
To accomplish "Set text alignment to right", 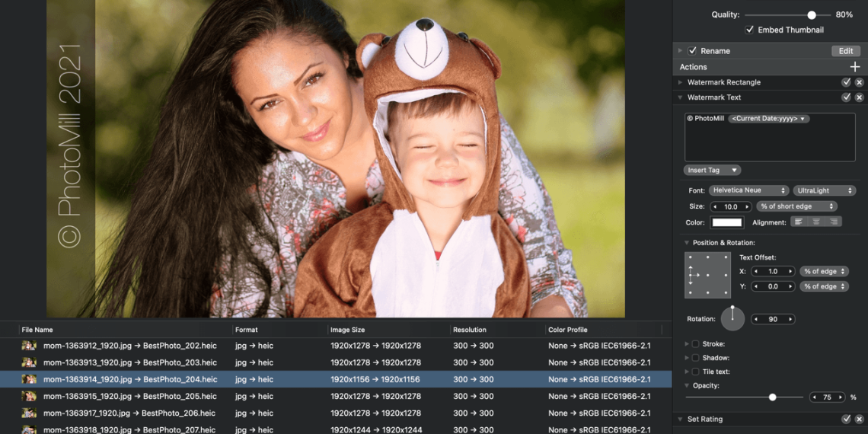I will point(834,222).
